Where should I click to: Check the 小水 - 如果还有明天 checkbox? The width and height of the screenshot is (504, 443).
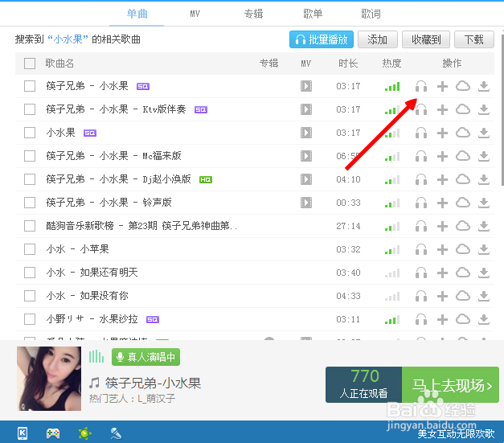click(30, 273)
